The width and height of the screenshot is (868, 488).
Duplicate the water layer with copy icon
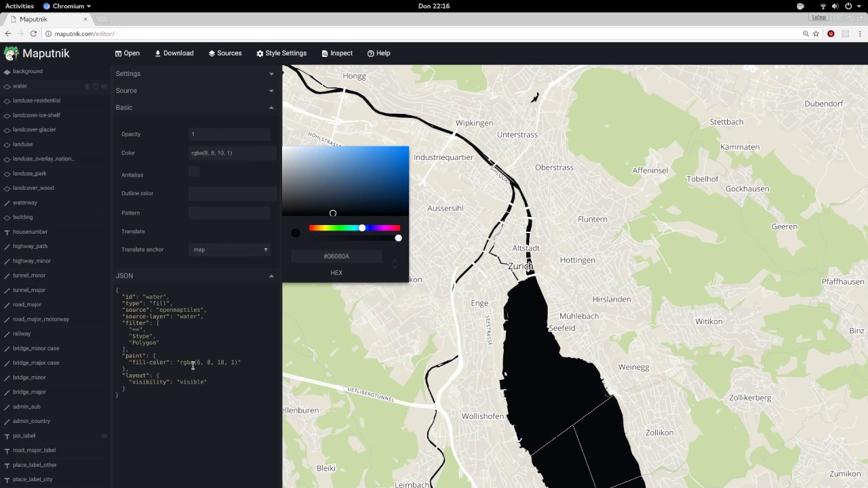coord(96,87)
